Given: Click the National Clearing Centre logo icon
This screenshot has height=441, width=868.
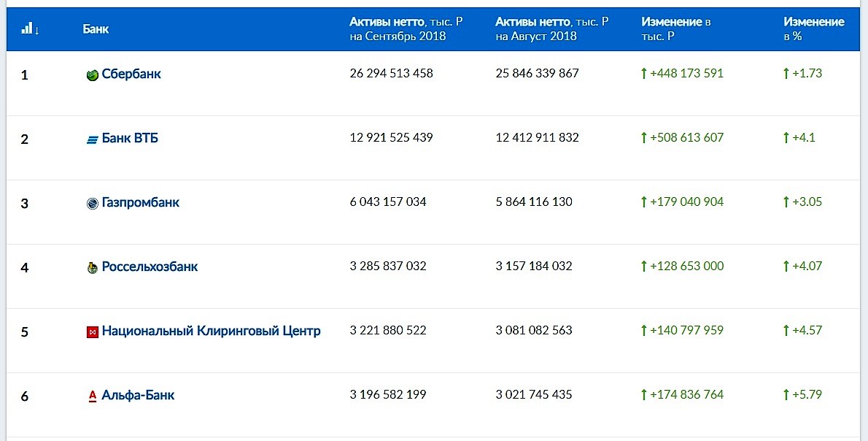Looking at the screenshot, I should point(93,332).
